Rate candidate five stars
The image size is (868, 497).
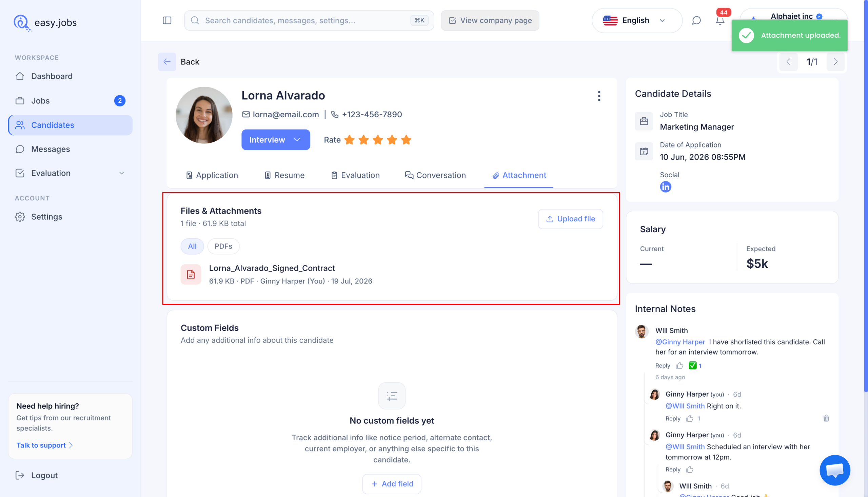click(406, 140)
